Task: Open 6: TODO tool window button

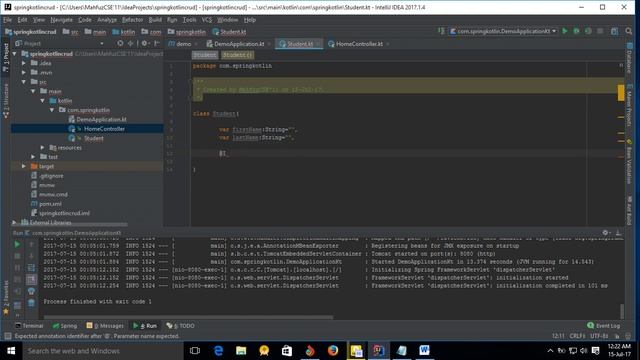Action: pos(181,326)
